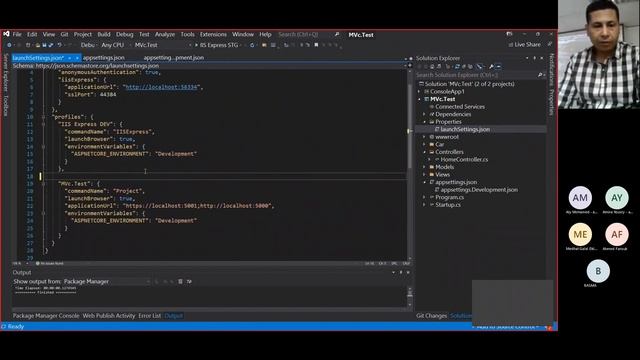Viewport: 640px width, 360px height.
Task: Open the Web Publish Activity tab
Action: click(x=109, y=316)
